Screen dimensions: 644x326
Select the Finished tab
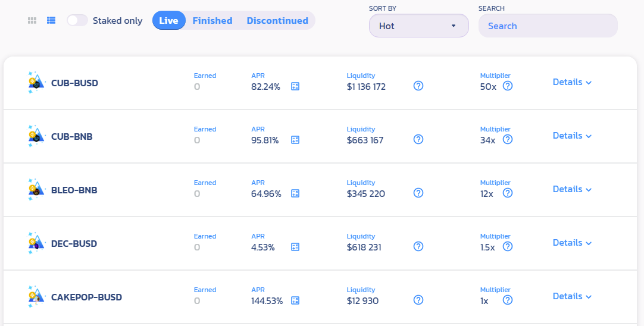pyautogui.click(x=212, y=21)
